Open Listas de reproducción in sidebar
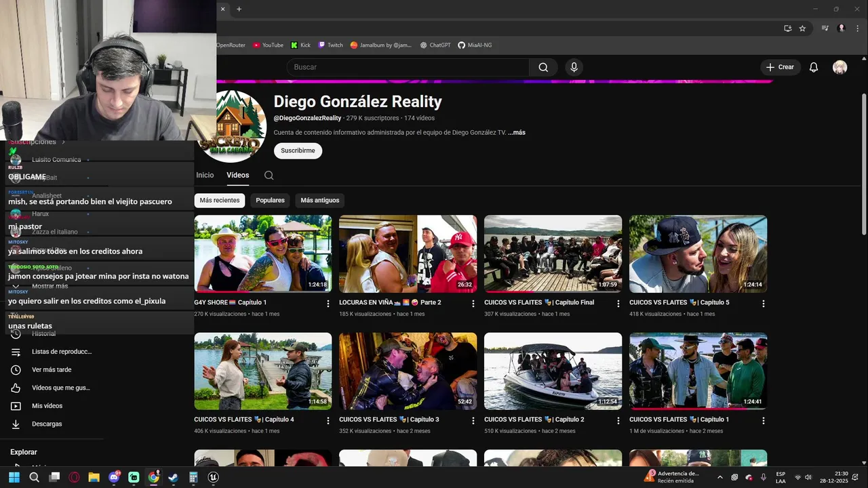The image size is (868, 488). tap(52, 352)
